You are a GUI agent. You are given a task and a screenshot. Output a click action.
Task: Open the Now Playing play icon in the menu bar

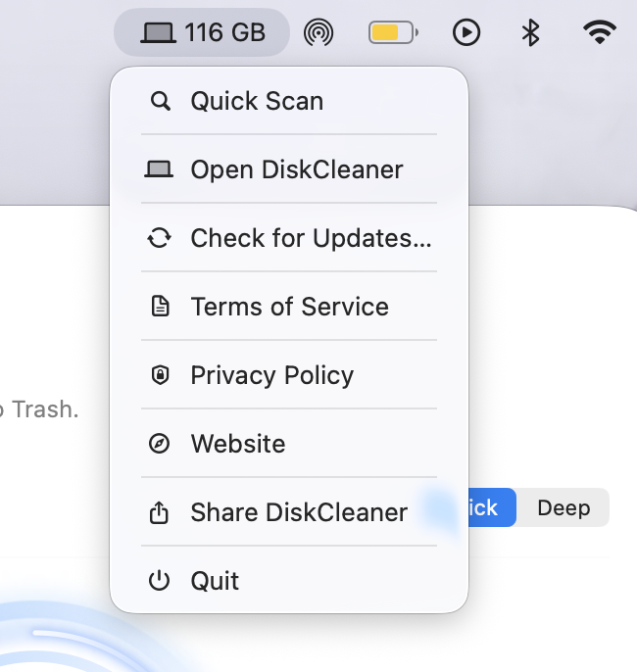[x=465, y=32]
